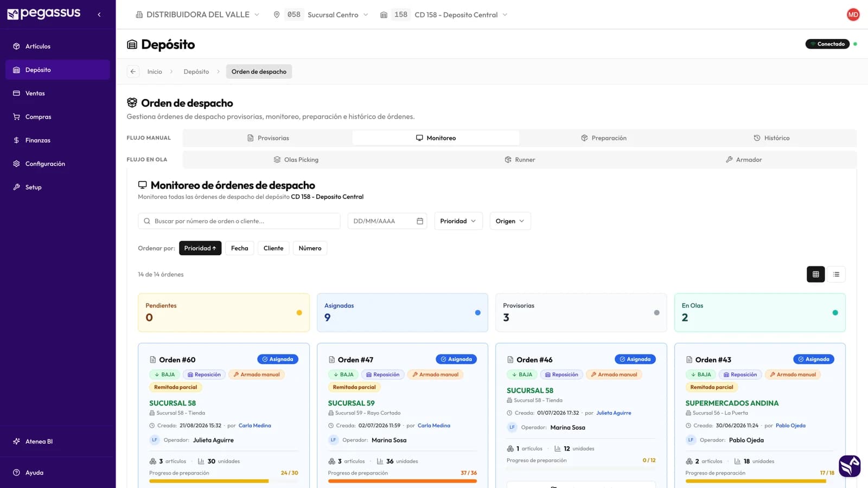Click Julieta Aguirre creator link in Orden #46
Screen dimensions: 868x488
coord(614,413)
